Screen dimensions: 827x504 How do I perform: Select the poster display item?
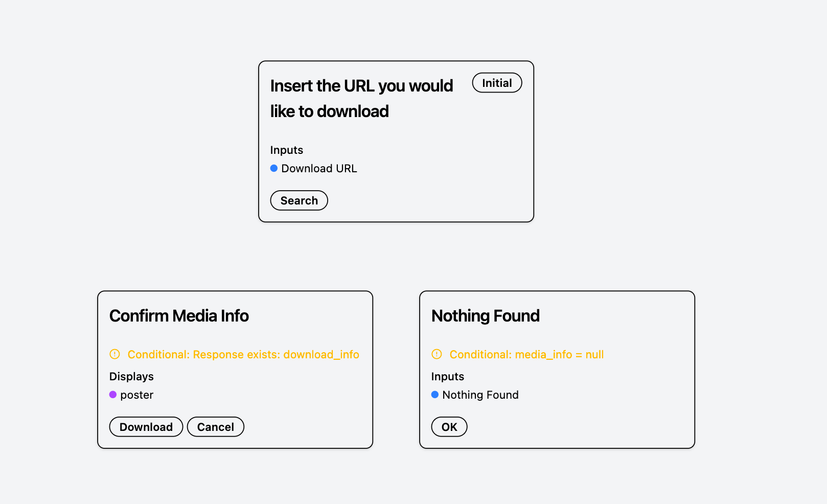(x=137, y=395)
